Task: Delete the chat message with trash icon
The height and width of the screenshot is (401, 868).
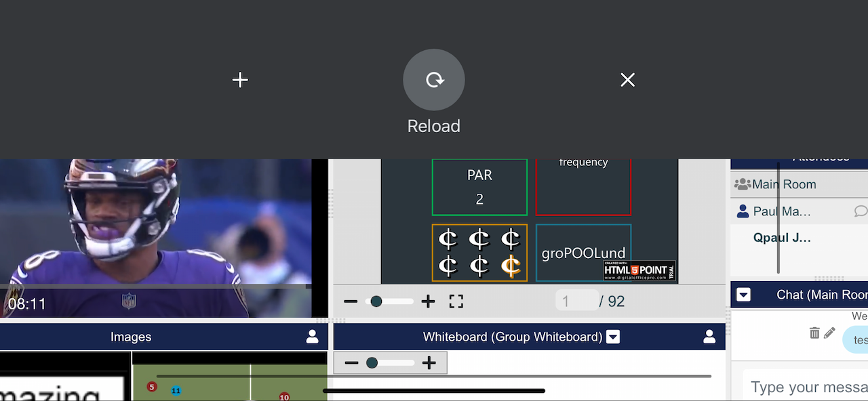Action: [814, 333]
